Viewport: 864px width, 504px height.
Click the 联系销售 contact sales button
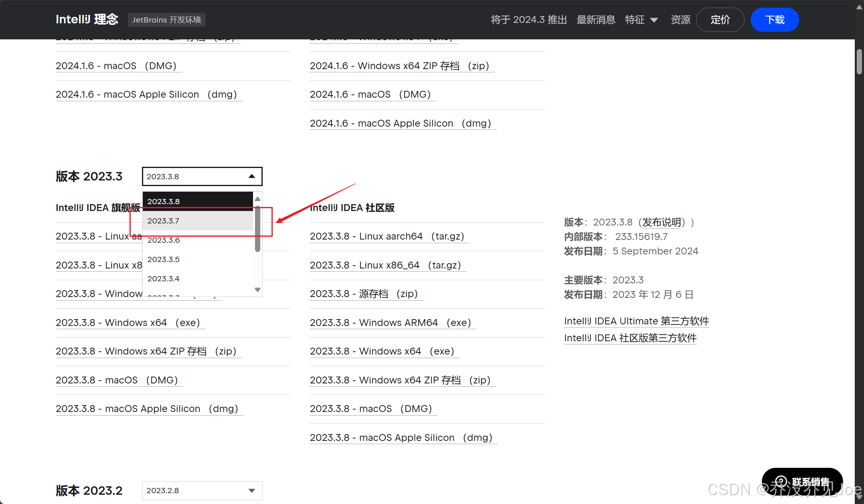click(x=802, y=481)
